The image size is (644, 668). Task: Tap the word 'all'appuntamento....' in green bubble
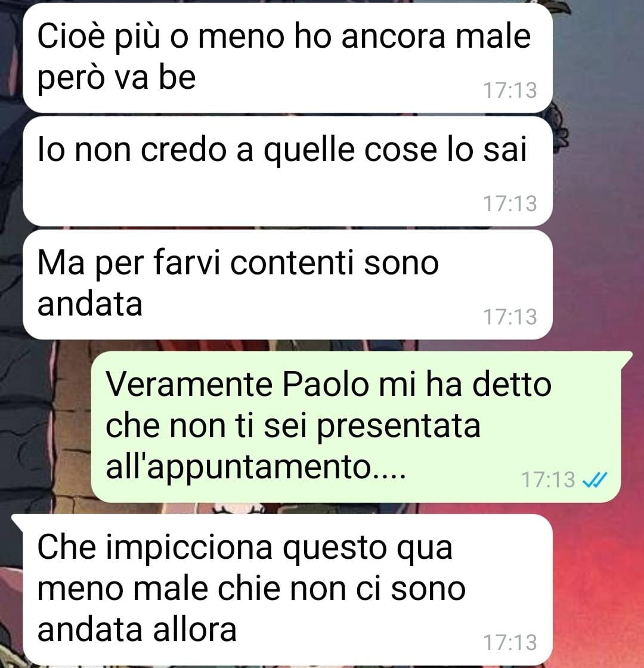point(256,468)
